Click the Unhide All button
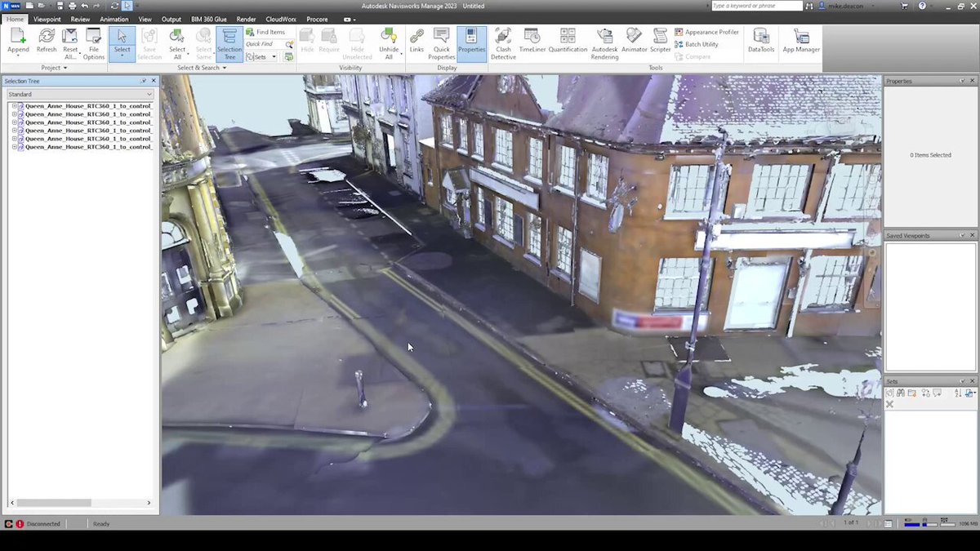Viewport: 980px width, 551px height. 389,44
